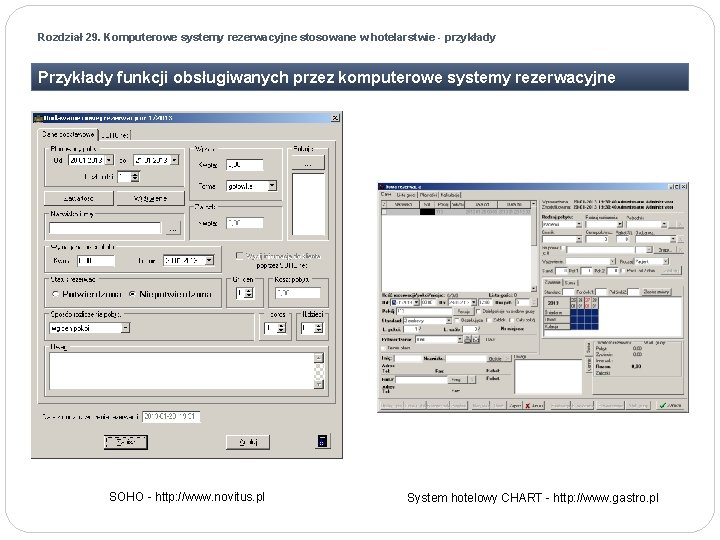Tick the checkbox right of Pokój field in CHART

pos(478,311)
